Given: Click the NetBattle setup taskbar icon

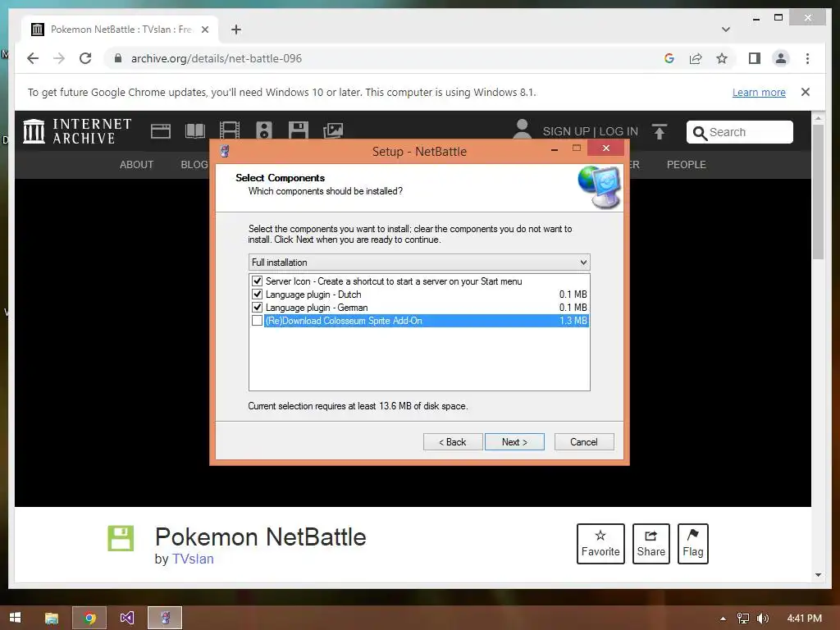Looking at the screenshot, I should [x=165, y=618].
